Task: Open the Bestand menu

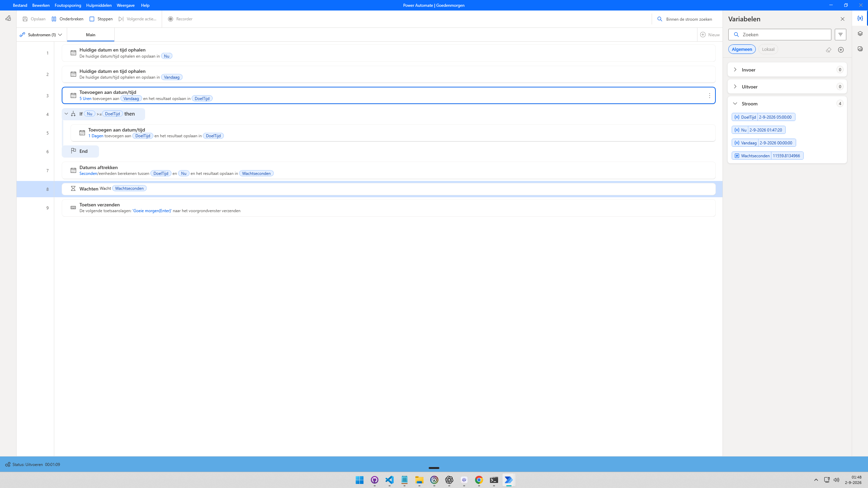Action: coord(20,5)
